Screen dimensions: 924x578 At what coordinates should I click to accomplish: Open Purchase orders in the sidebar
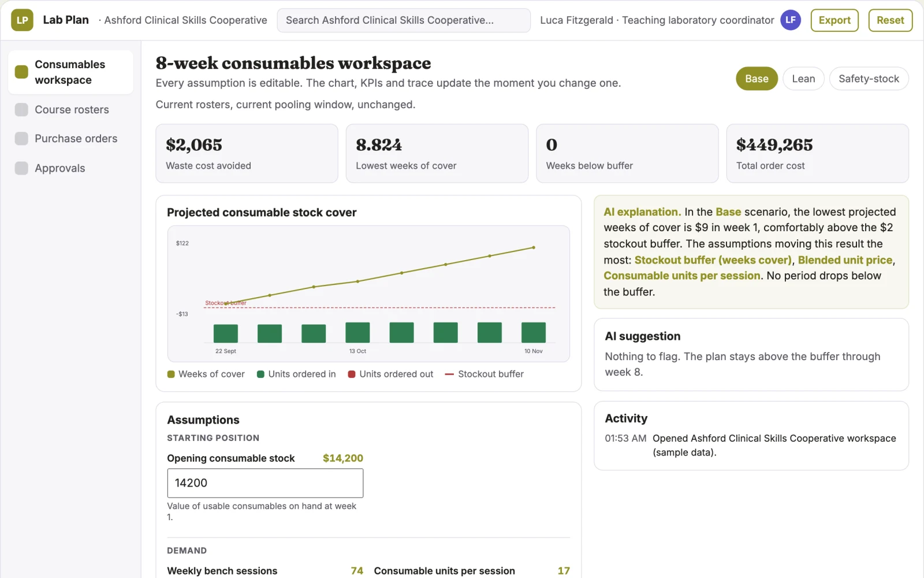tap(71, 139)
